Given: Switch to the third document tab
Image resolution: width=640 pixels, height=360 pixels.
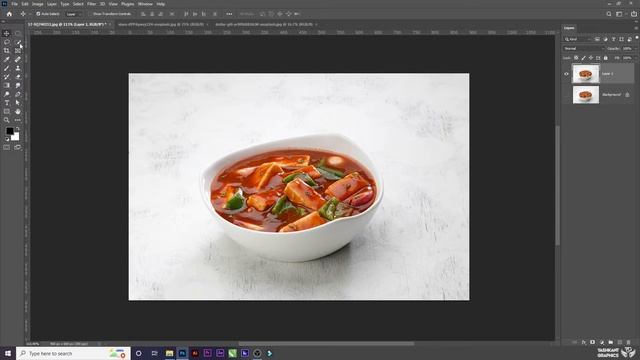Looking at the screenshot, I should coord(264,24).
